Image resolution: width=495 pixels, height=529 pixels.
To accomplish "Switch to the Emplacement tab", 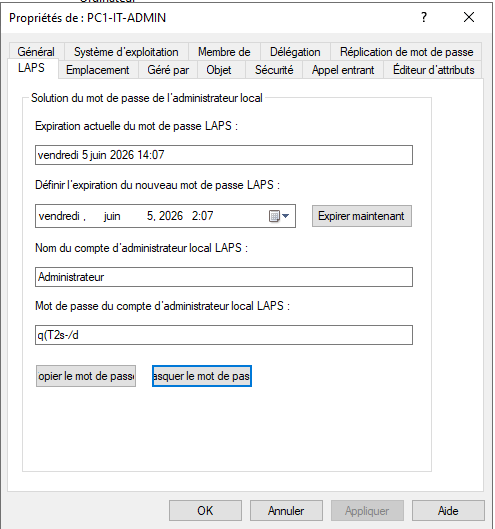I will coord(98,70).
